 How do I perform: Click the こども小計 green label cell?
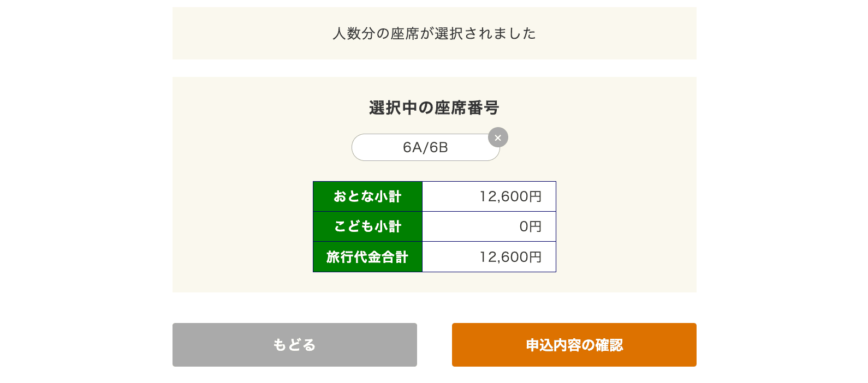(x=367, y=226)
